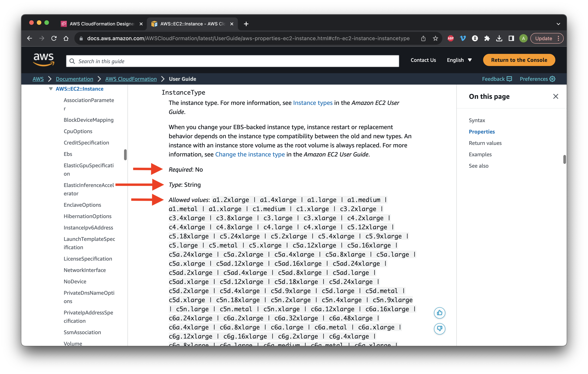
Task: Click the AWS CloudFormation breadcrumb link
Action: 131,79
